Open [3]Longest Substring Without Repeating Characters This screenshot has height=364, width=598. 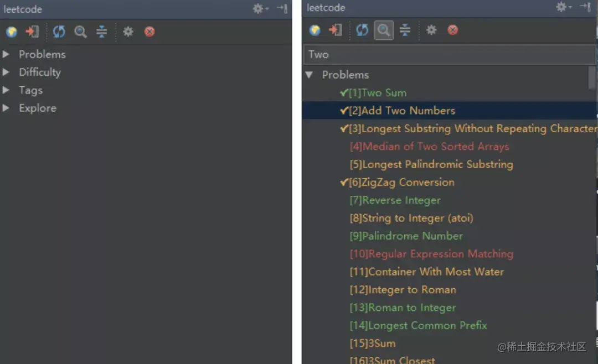pos(469,128)
